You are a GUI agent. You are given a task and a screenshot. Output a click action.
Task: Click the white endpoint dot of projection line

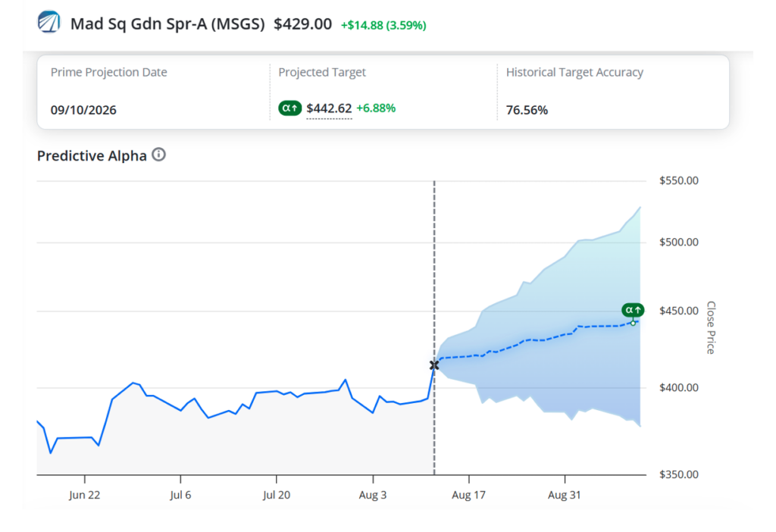633,323
